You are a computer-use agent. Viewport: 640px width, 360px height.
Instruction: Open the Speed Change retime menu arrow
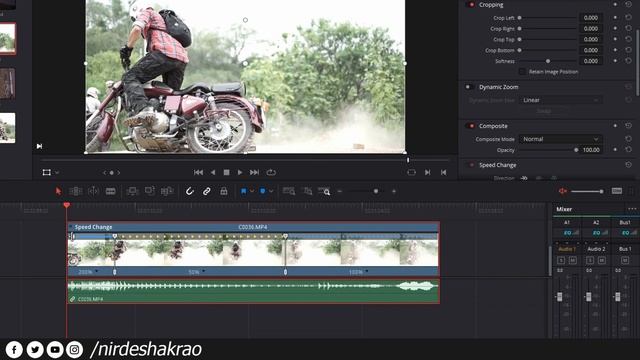(71, 227)
